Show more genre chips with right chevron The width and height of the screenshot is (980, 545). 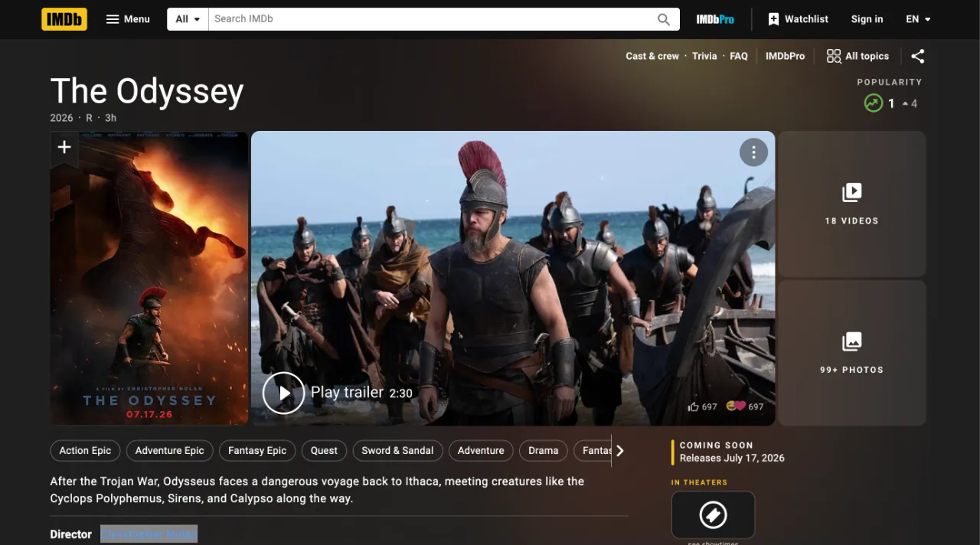click(620, 451)
